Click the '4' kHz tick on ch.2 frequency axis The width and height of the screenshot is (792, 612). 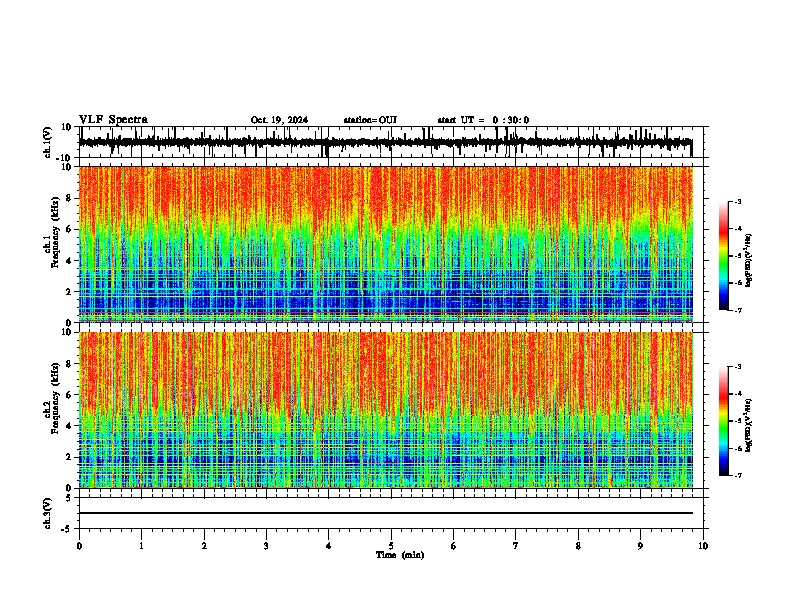(70, 426)
